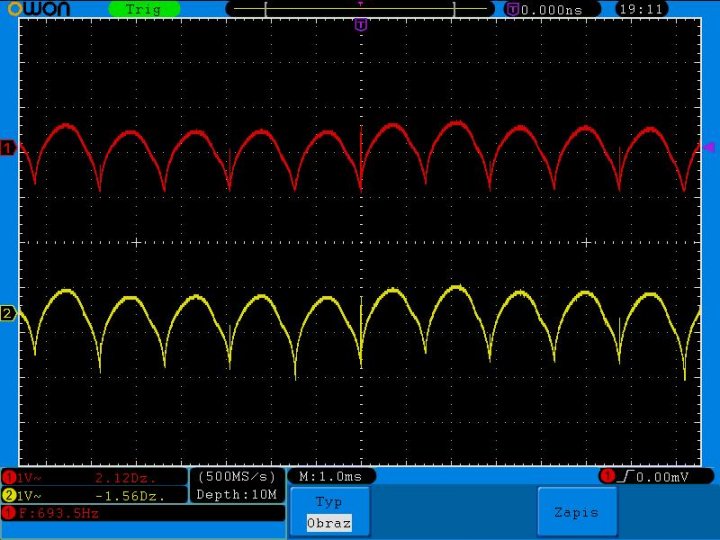This screenshot has height=540, width=720.
Task: Click the purple horizontal trigger position marker
Action: (360, 24)
